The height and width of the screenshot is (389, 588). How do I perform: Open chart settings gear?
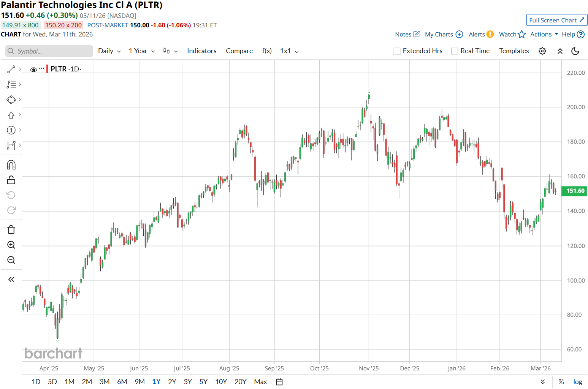point(542,51)
